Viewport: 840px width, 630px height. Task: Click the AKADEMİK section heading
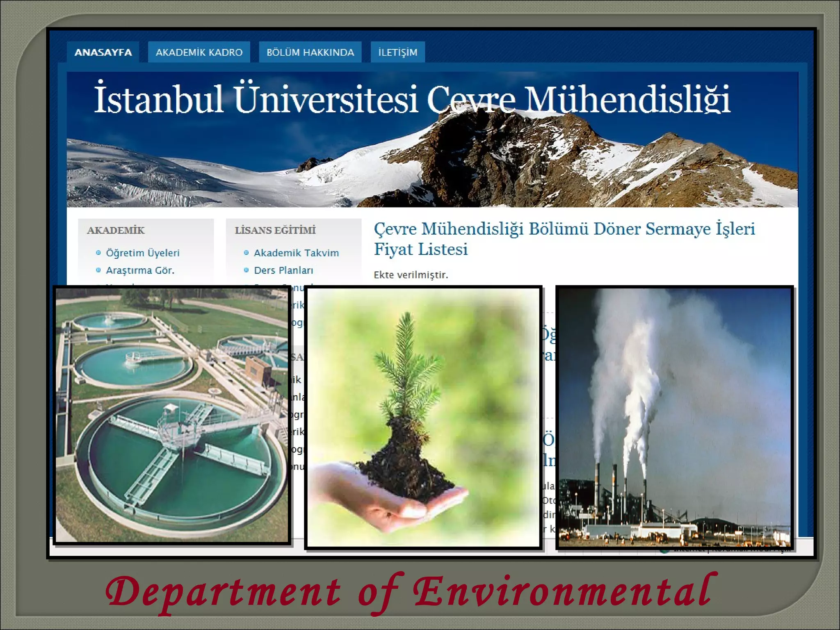click(x=116, y=230)
